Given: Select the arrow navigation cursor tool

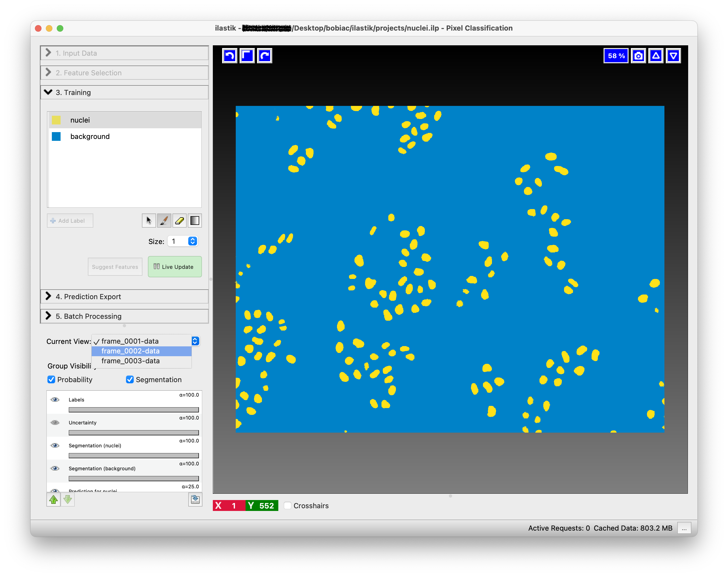Looking at the screenshot, I should [x=148, y=221].
